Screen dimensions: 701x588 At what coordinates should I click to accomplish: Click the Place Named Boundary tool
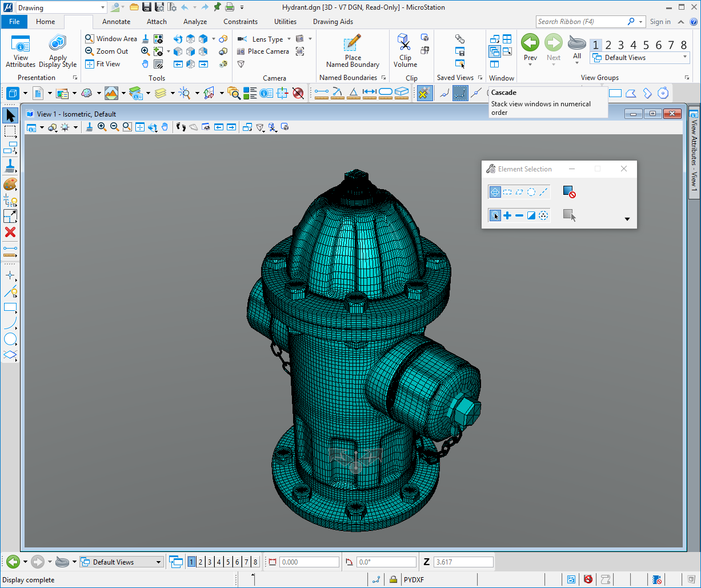pyautogui.click(x=353, y=52)
